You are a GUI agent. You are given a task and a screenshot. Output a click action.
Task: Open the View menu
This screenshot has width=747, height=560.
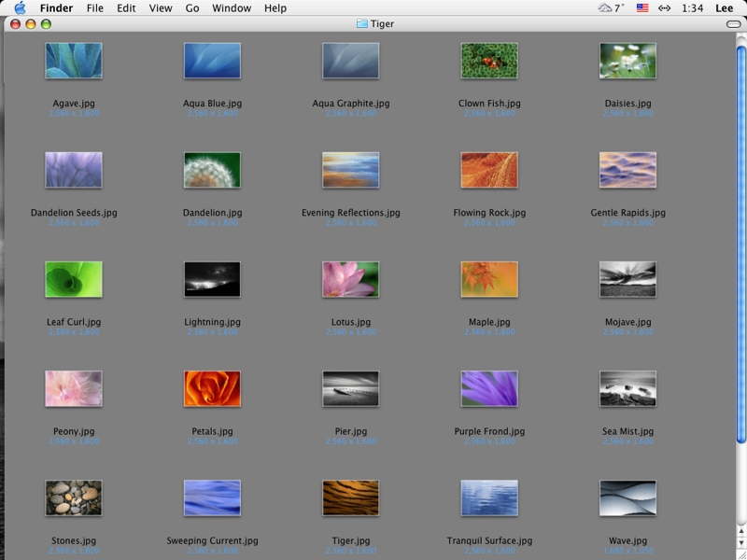click(161, 8)
